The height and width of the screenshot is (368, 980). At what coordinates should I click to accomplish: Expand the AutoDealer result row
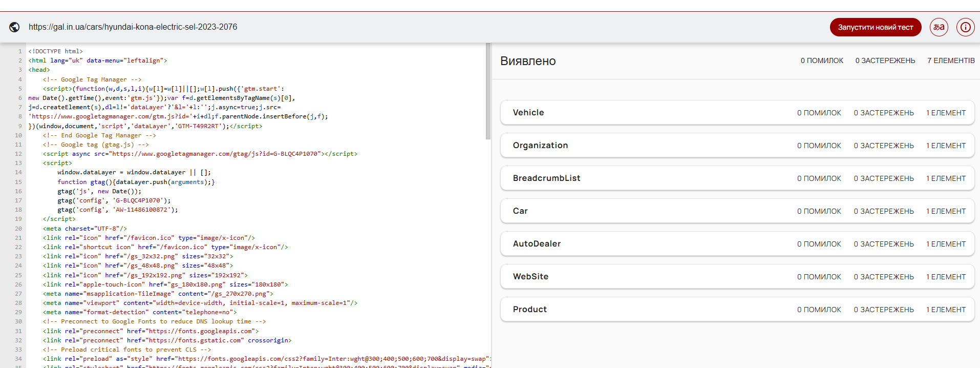(737, 244)
